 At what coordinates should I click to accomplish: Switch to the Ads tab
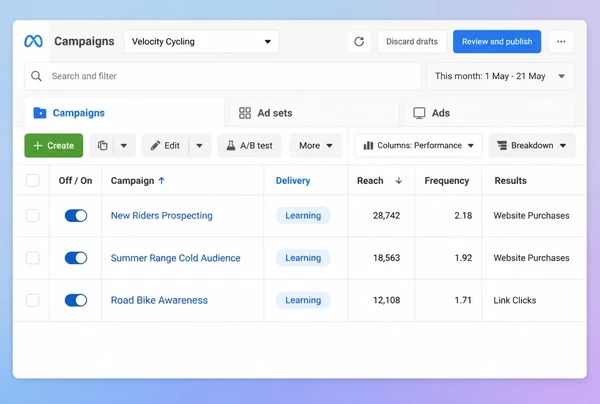pos(489,113)
